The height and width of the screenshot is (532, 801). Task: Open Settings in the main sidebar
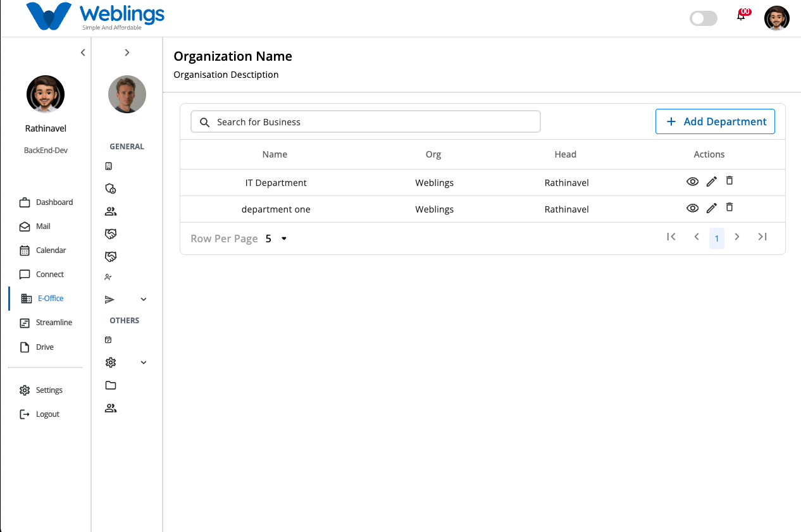click(41, 390)
